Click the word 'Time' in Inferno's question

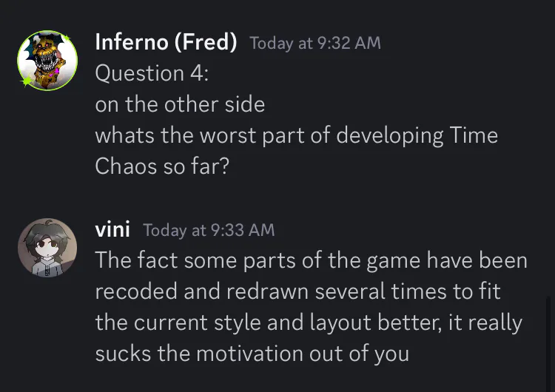point(474,135)
